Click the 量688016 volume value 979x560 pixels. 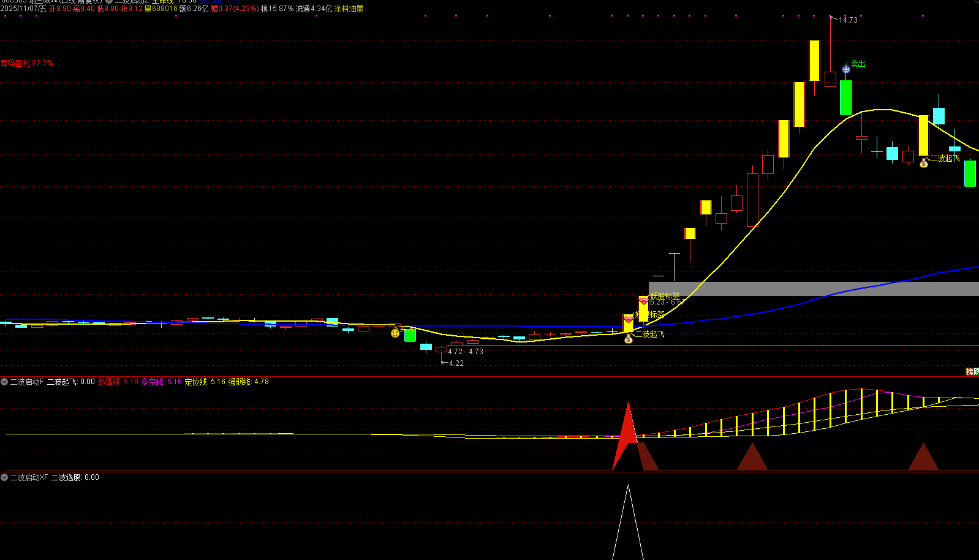161,9
